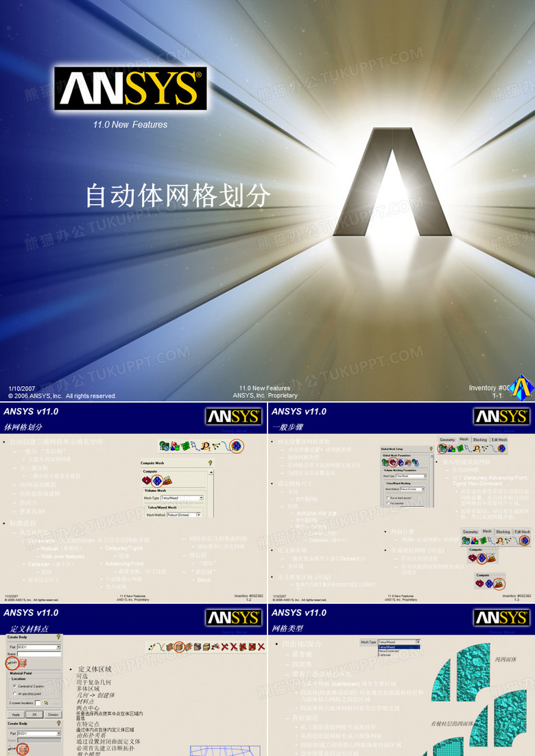The image size is (535, 756).
Task: Click circled Prism Mesh icon in lower Compute box, slide 1-3
Action: coord(499,584)
